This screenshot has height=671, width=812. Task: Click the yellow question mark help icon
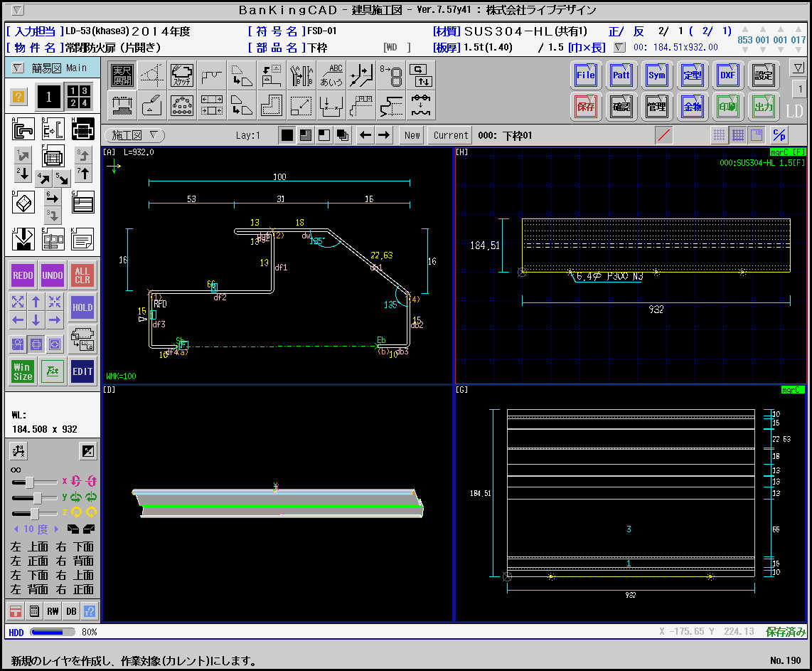point(18,96)
